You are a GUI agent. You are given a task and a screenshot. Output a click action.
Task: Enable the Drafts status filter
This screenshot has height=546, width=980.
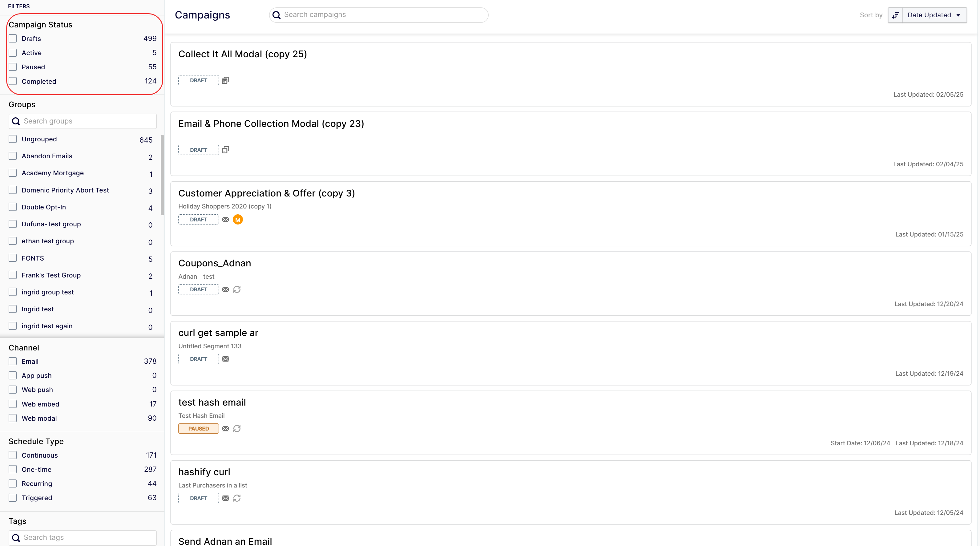13,38
